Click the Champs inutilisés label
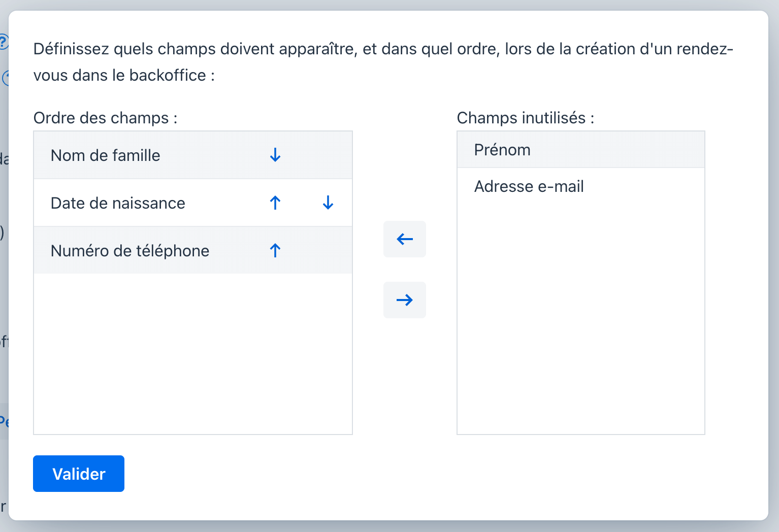779x532 pixels. (526, 118)
